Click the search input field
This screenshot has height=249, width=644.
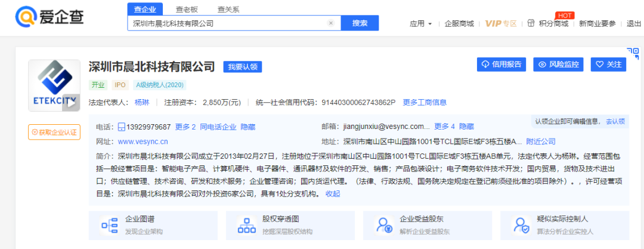pos(234,23)
